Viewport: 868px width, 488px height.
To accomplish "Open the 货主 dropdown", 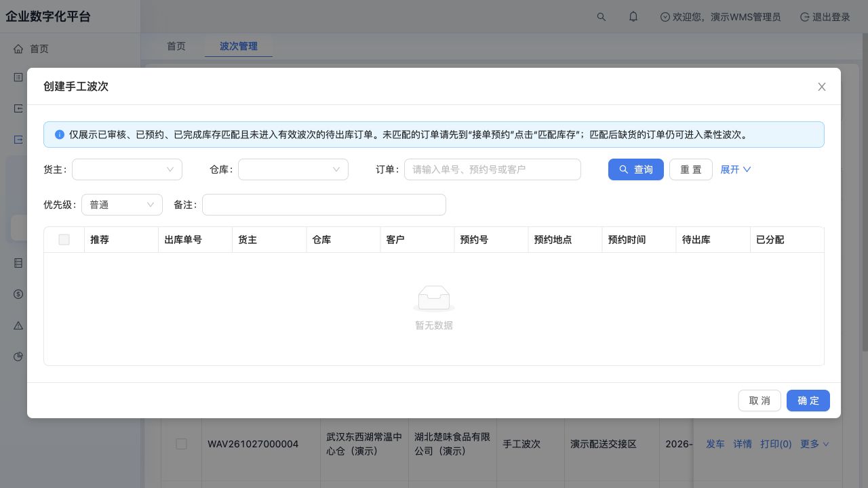I will click(127, 169).
